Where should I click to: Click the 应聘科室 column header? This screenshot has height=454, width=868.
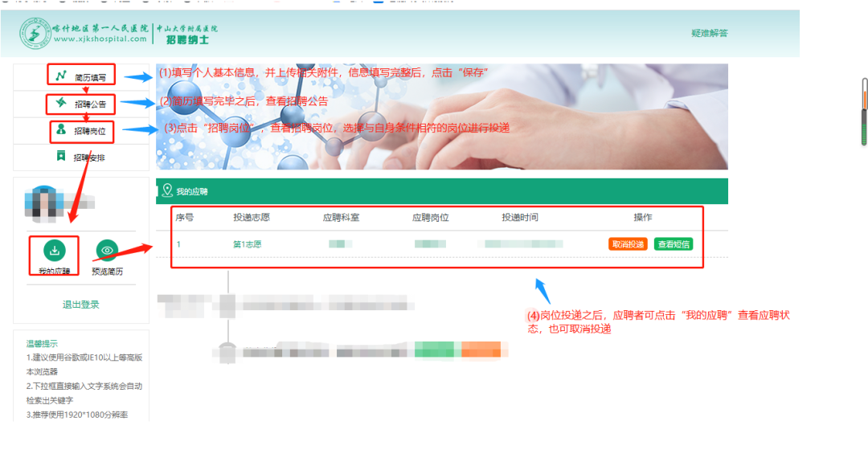[x=341, y=218]
